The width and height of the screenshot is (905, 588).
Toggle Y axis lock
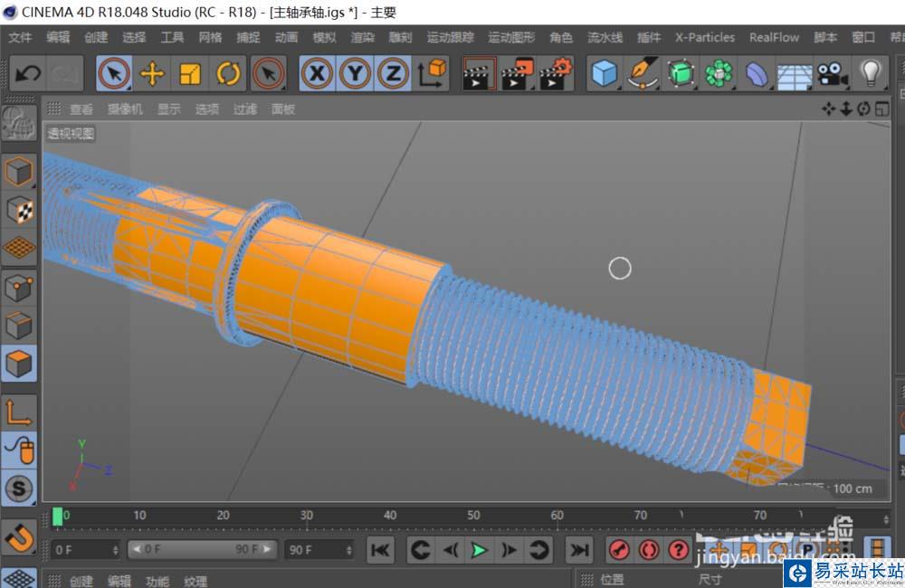(x=355, y=73)
